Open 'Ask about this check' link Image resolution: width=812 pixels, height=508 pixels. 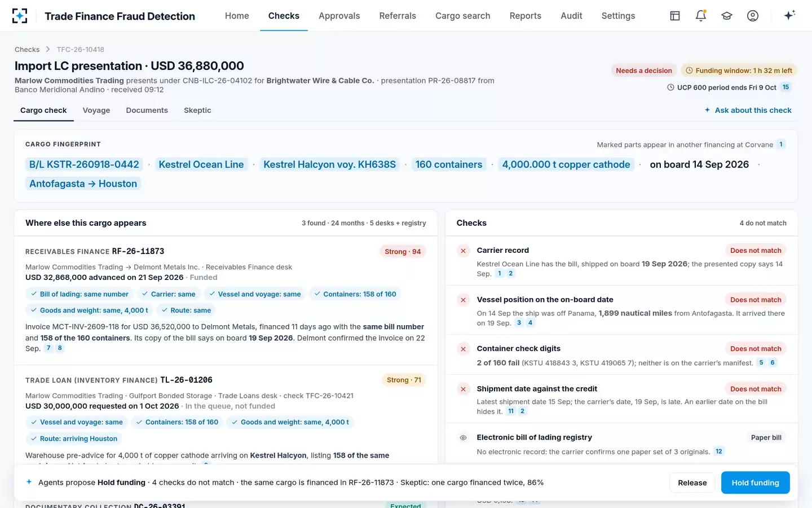click(x=748, y=110)
